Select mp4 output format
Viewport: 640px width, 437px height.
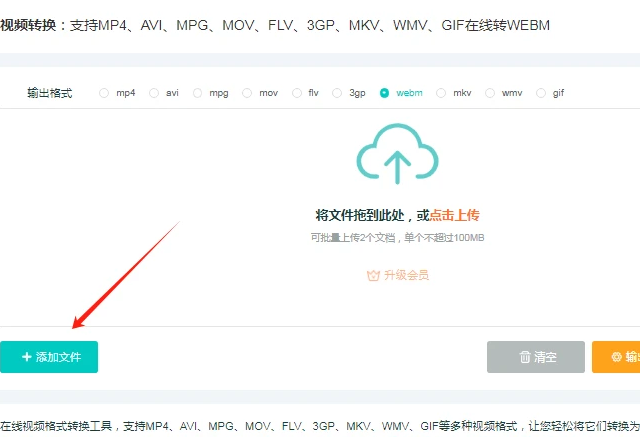[105, 93]
